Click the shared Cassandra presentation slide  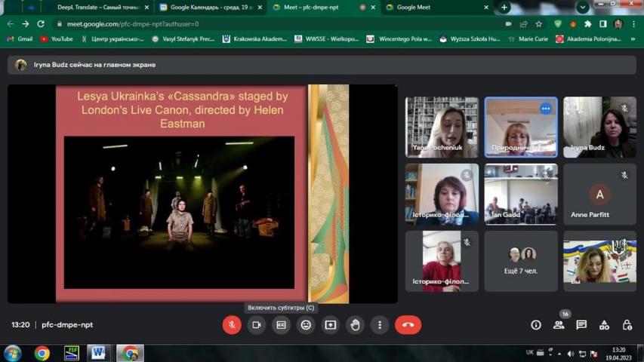(202, 194)
